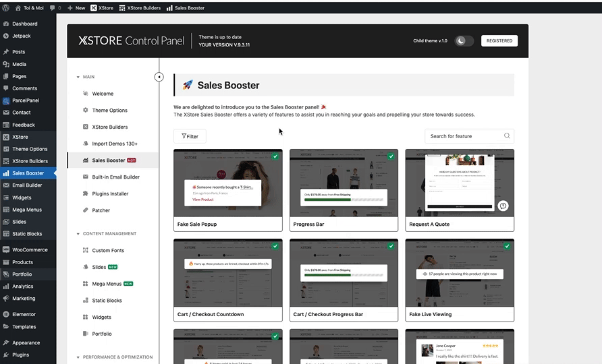Toggle the Cart / Checkout Countdown checkmark

pyautogui.click(x=275, y=246)
